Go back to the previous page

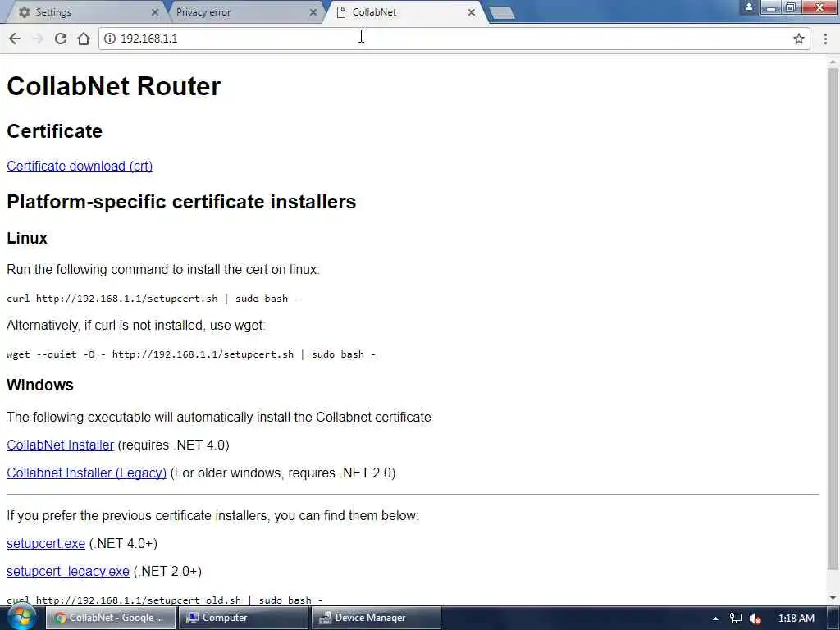[15, 39]
